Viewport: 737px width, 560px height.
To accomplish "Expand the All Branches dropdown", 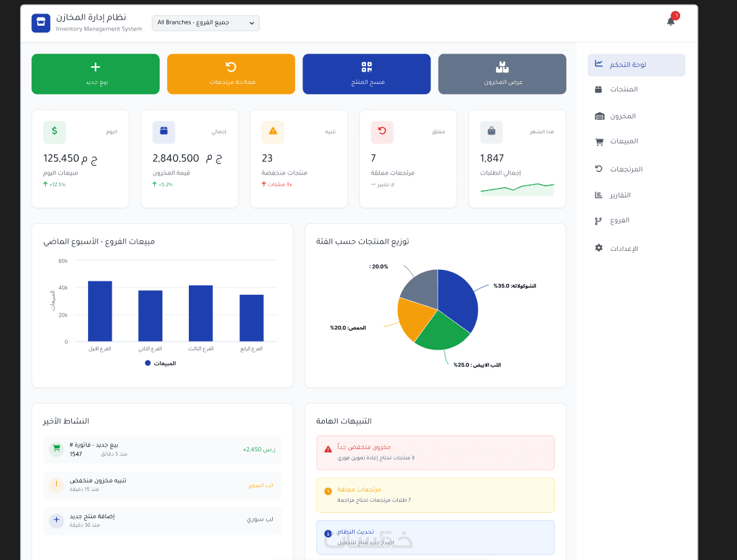I will click(x=206, y=23).
